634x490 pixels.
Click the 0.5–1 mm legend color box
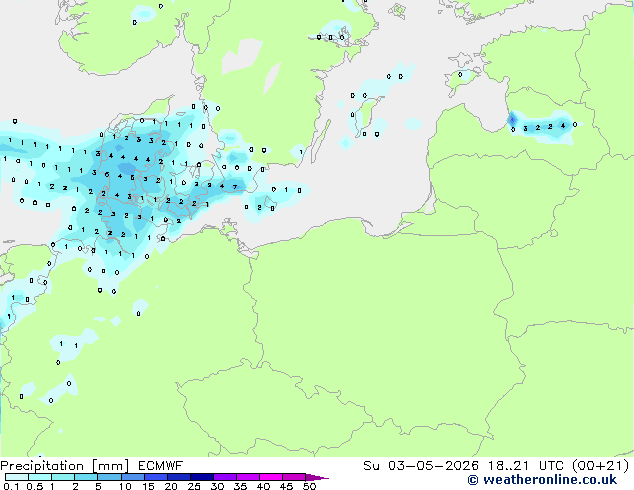click(x=40, y=477)
